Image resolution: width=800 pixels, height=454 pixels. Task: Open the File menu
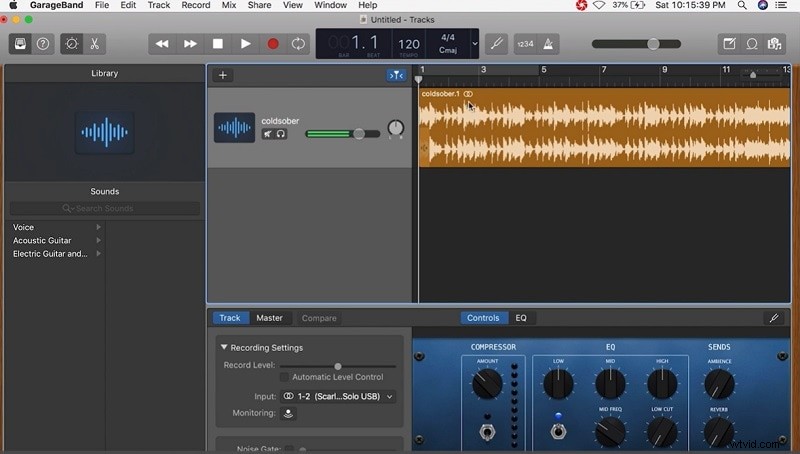click(x=102, y=5)
